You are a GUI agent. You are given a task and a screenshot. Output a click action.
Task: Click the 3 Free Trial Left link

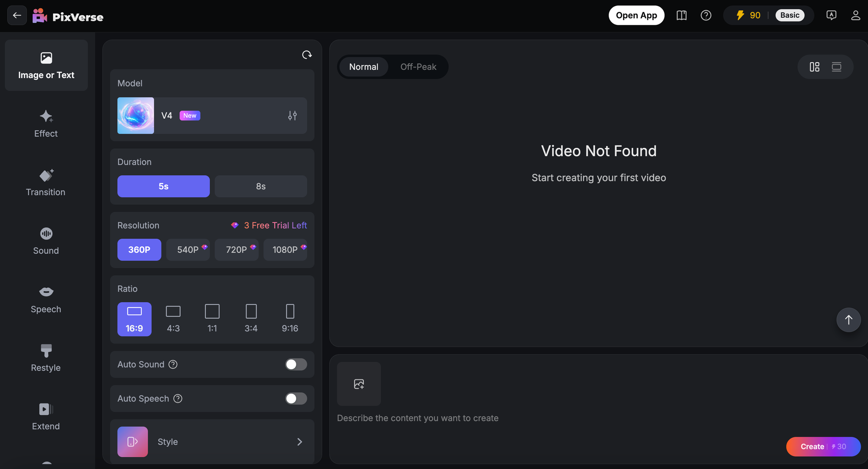click(x=269, y=225)
